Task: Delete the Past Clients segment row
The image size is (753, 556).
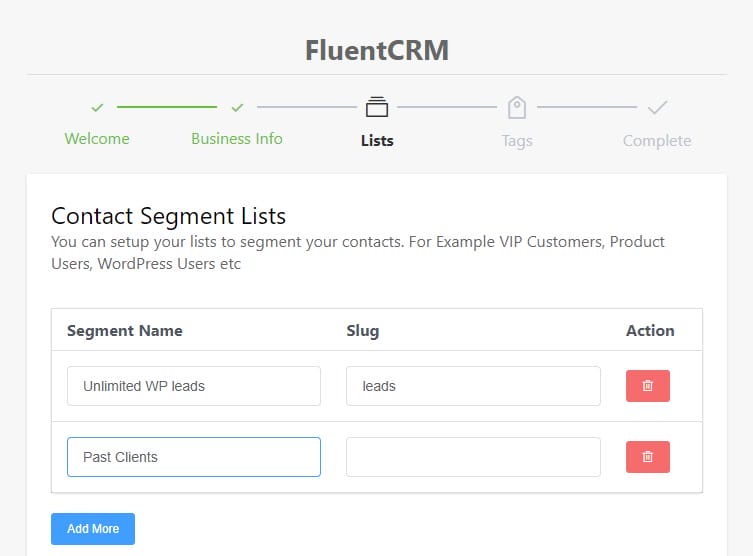Action: coord(647,457)
